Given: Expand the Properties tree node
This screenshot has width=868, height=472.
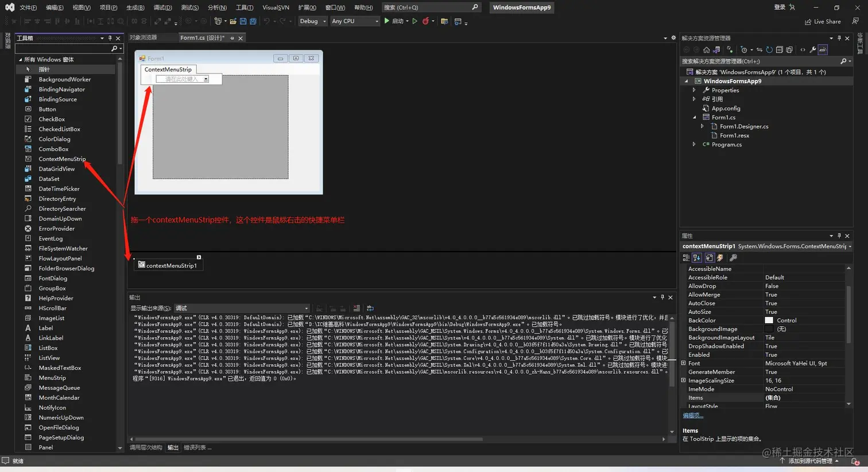Looking at the screenshot, I should (694, 90).
